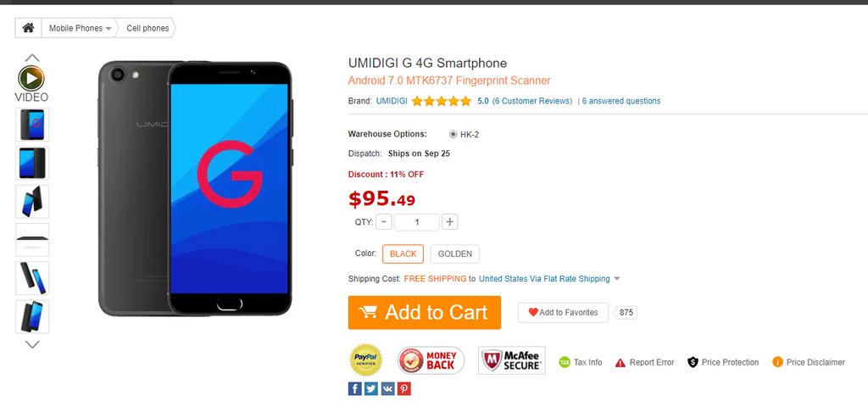Go to the home breadcrumb icon
The height and width of the screenshot is (418, 868).
(28, 28)
